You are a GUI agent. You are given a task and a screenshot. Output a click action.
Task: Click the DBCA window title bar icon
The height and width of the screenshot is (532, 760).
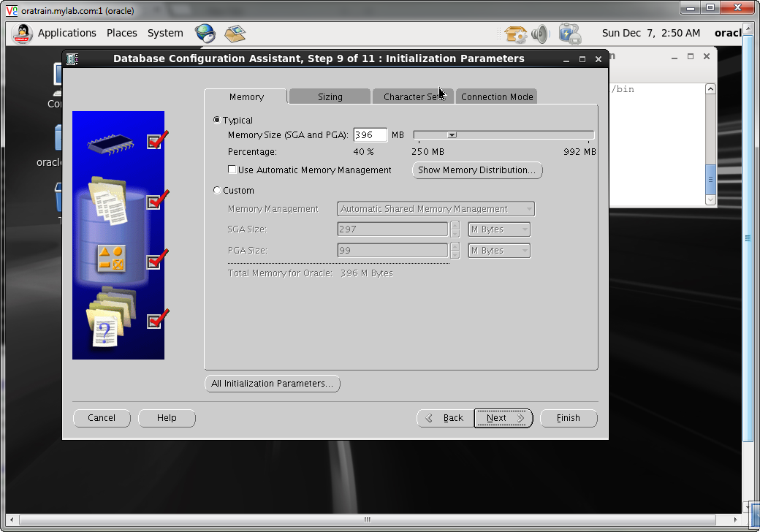[x=72, y=59]
